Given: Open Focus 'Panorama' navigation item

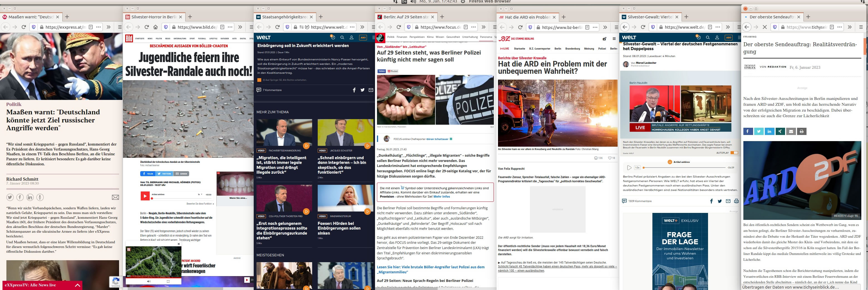Looking at the screenshot, I should [486, 37].
